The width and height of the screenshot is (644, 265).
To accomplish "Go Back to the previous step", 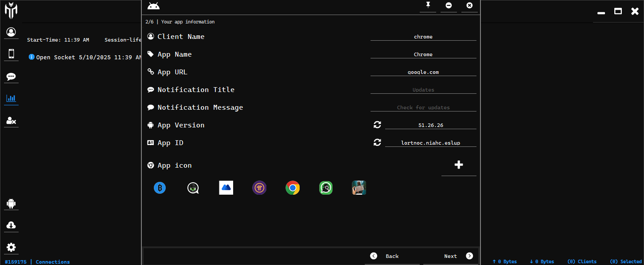I will (x=385, y=256).
